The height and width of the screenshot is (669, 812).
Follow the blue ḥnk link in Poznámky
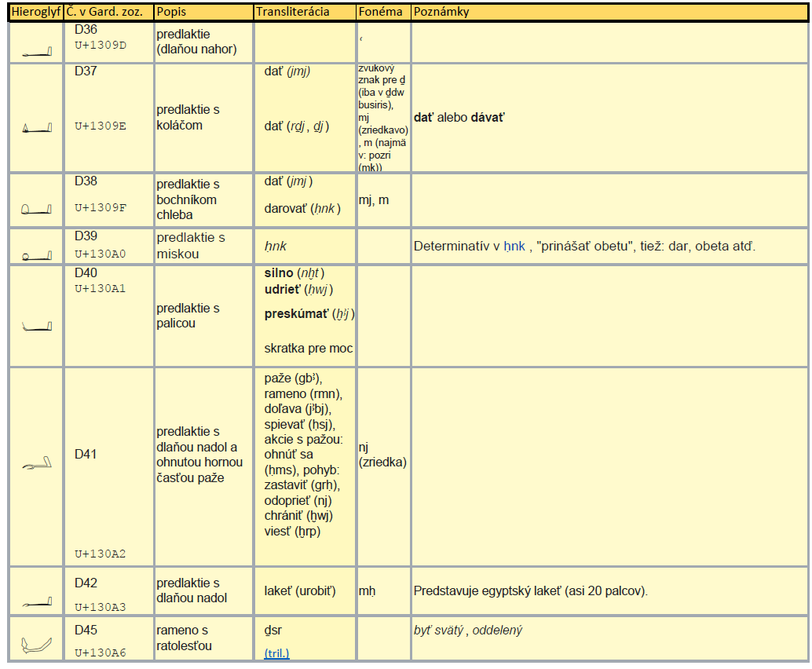(514, 247)
